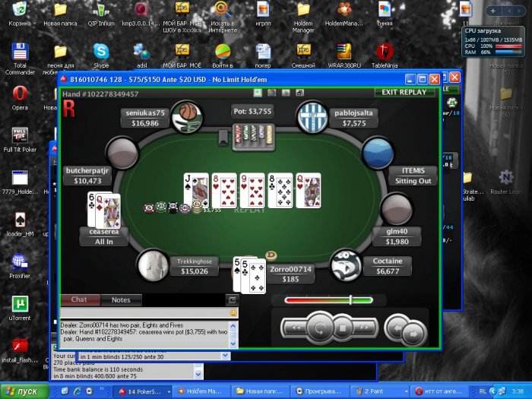Go to the next hand in replayer
This screenshot has width=532, height=399.
click(x=414, y=334)
